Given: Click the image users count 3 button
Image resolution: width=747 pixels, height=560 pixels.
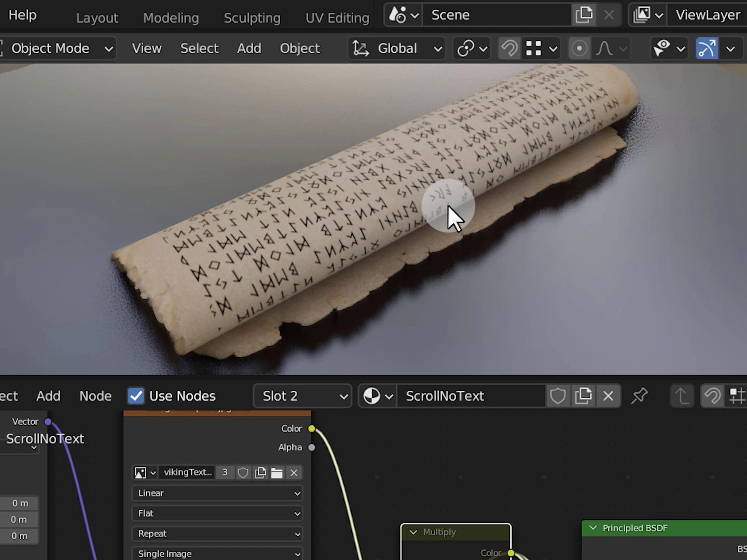Looking at the screenshot, I should click(x=225, y=472).
